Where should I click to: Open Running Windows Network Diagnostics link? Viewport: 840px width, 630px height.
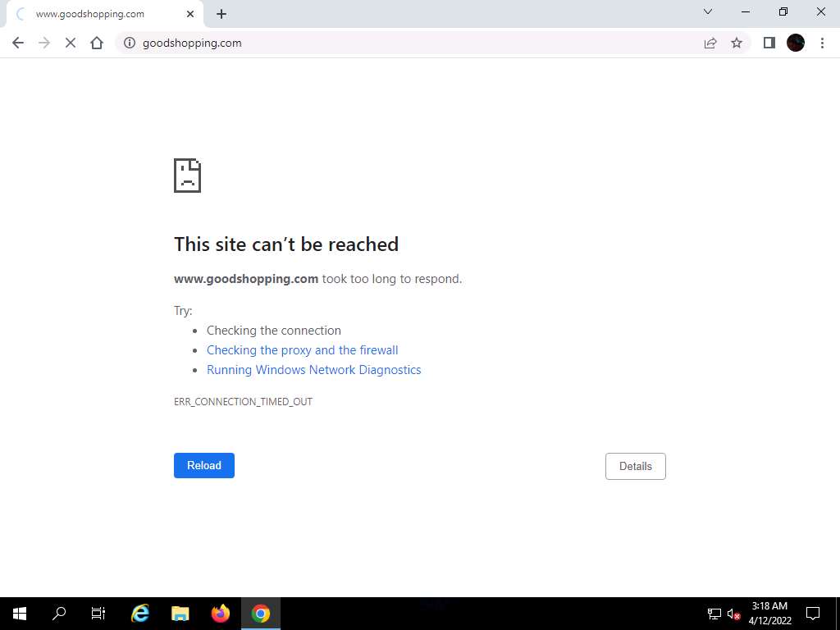tap(314, 370)
